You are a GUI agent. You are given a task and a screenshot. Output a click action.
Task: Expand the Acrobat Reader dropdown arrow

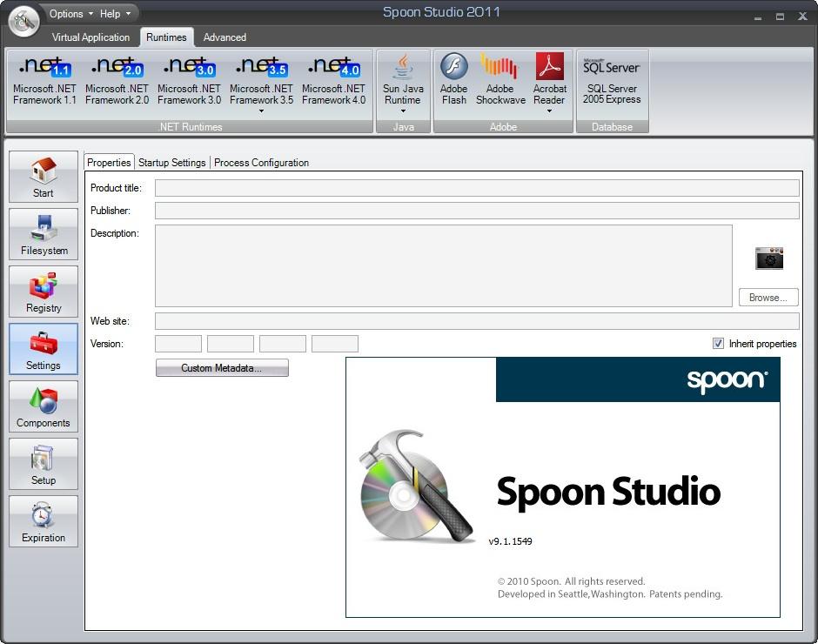(x=549, y=111)
